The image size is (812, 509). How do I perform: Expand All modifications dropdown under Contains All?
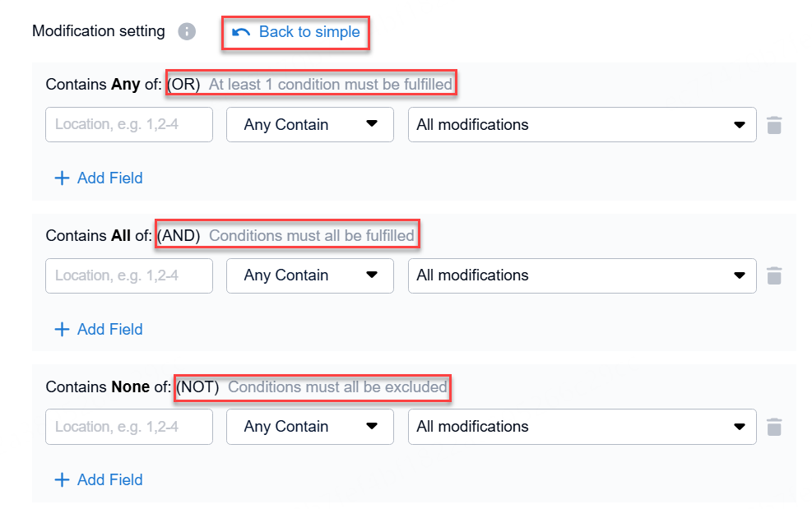(x=582, y=275)
